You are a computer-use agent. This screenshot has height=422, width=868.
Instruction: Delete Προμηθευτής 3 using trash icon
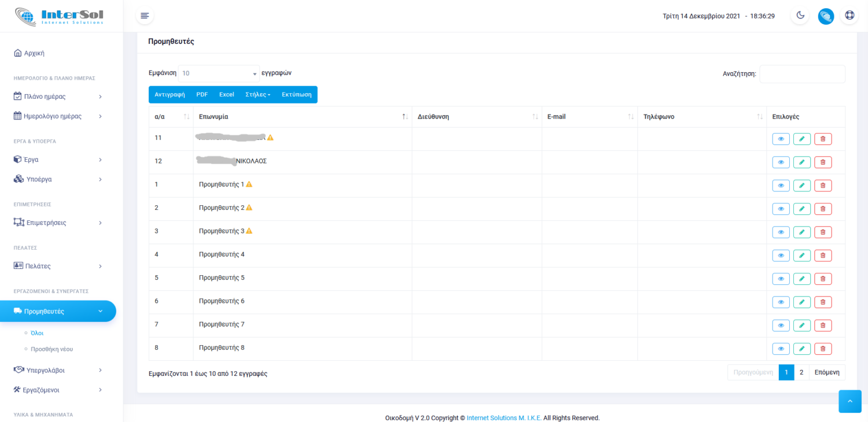pos(823,232)
